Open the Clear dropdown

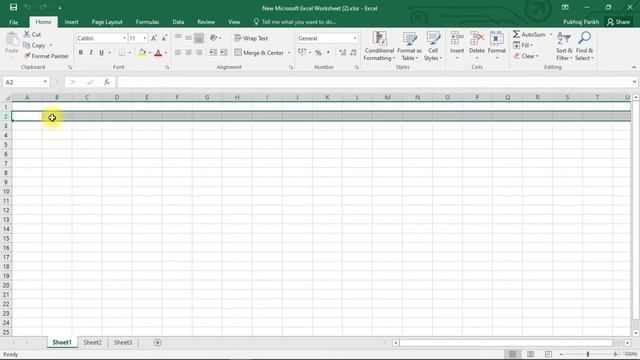pos(526,56)
